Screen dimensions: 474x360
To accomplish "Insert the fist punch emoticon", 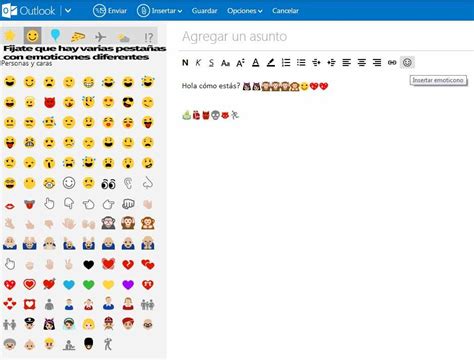I will pos(128,203).
